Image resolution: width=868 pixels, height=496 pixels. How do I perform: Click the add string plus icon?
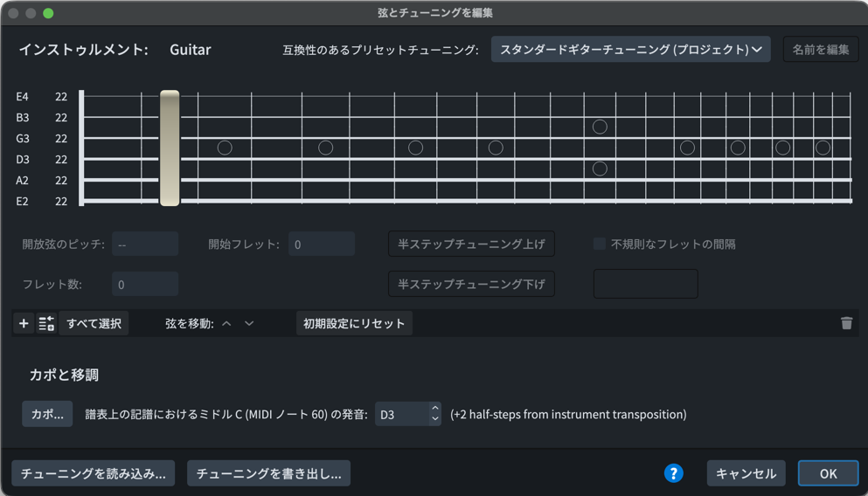(24, 324)
